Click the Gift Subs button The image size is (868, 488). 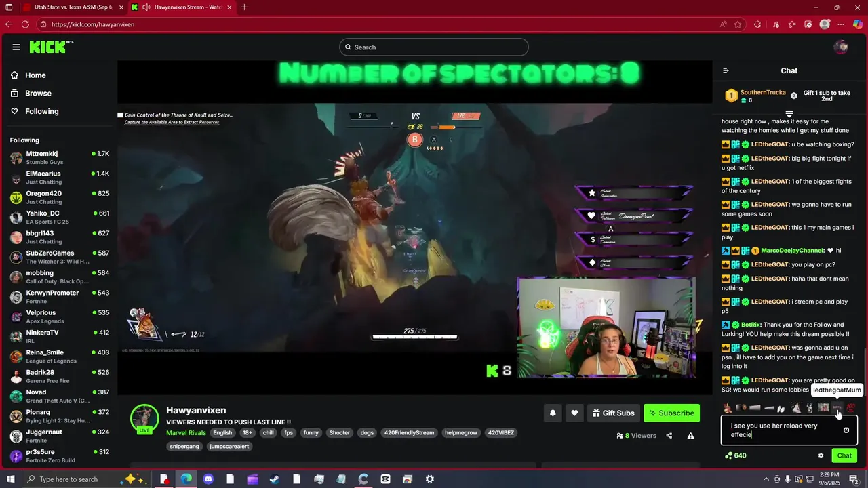[613, 413]
